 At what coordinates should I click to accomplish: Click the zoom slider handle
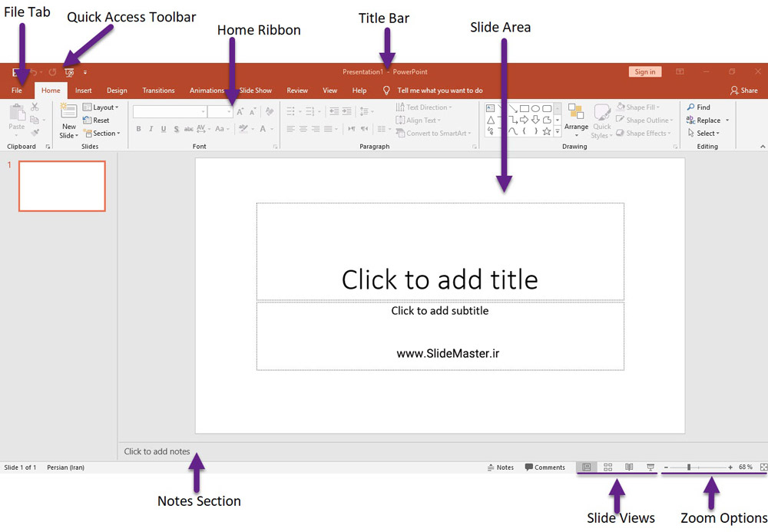pyautogui.click(x=689, y=467)
